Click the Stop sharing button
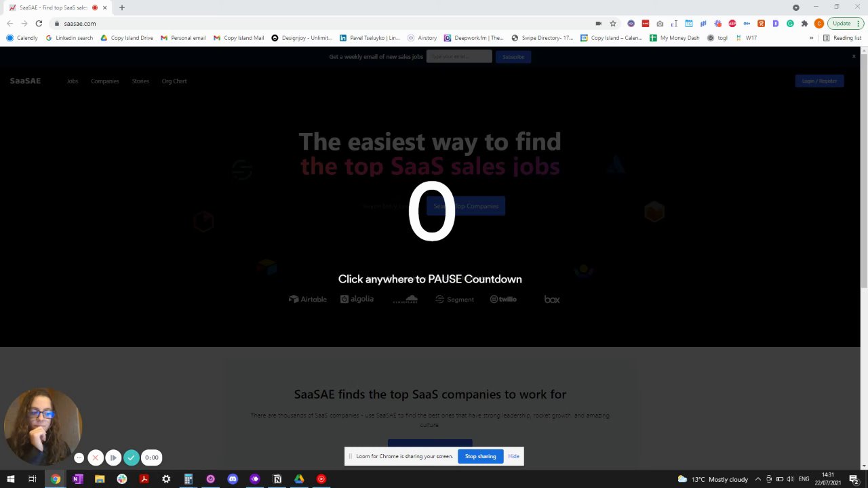Image resolution: width=868 pixels, height=488 pixels. point(481,456)
